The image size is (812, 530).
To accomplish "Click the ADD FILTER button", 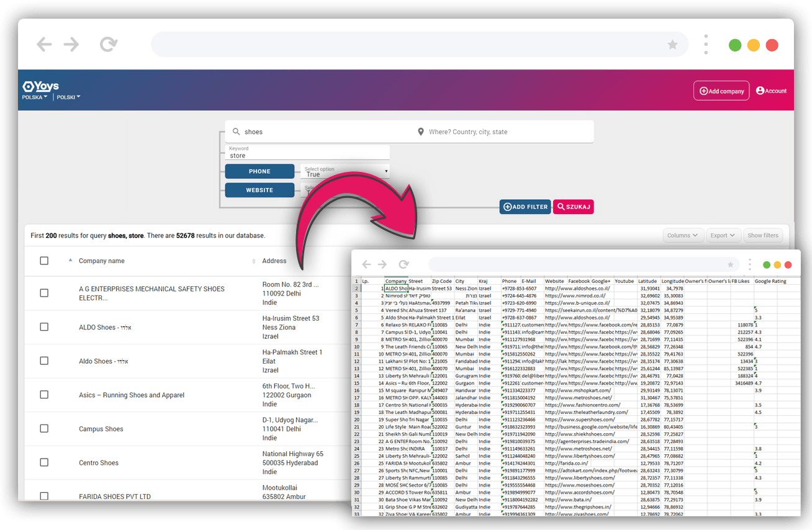I will click(526, 207).
